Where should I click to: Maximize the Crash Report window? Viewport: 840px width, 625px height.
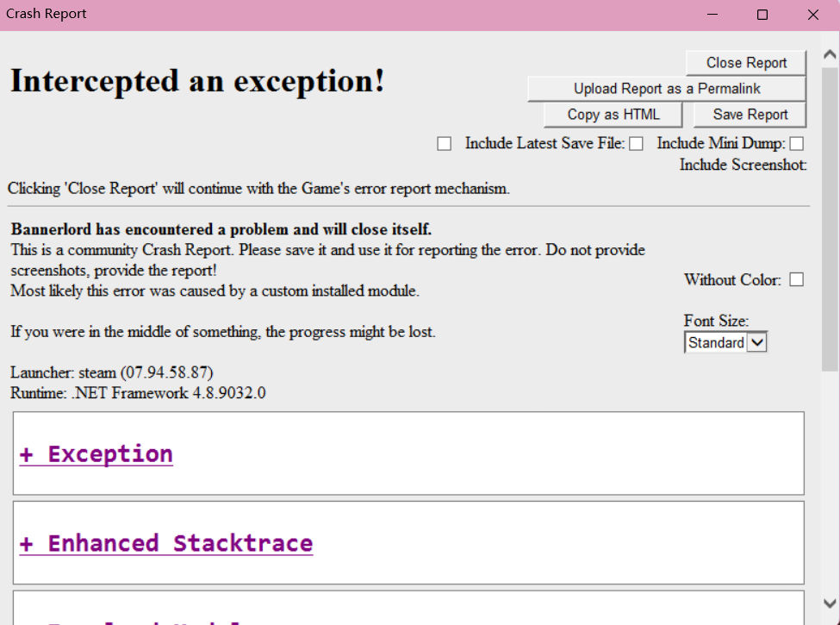(762, 15)
